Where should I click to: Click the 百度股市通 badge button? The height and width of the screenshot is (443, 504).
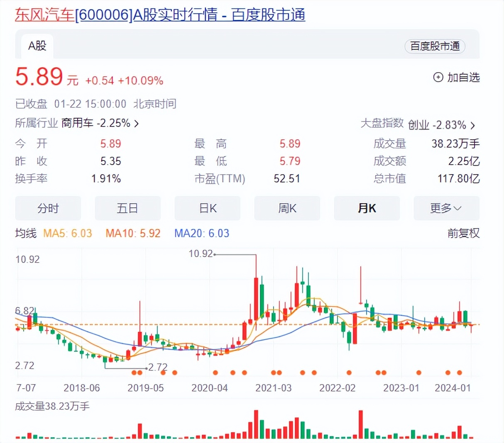click(x=435, y=46)
